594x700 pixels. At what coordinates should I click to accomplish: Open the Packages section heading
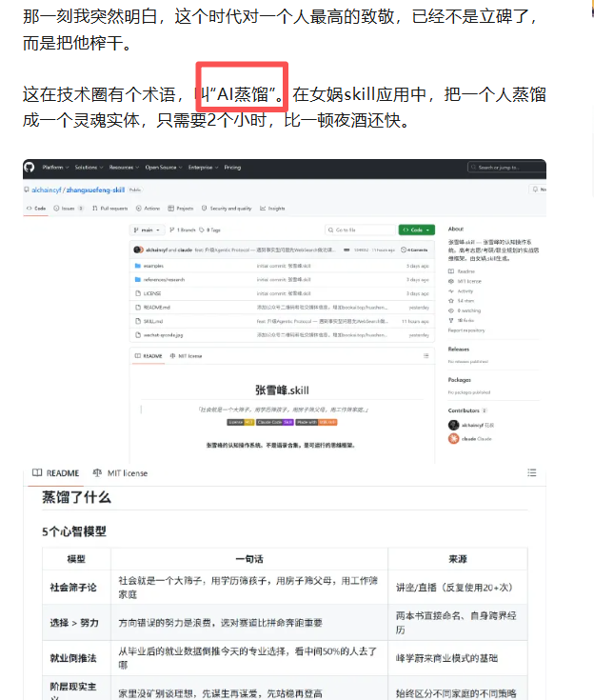click(x=460, y=380)
